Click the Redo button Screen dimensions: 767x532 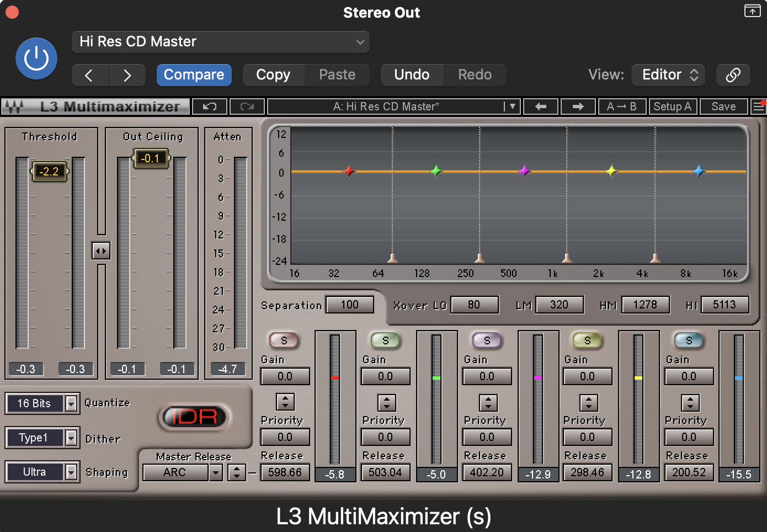point(475,75)
